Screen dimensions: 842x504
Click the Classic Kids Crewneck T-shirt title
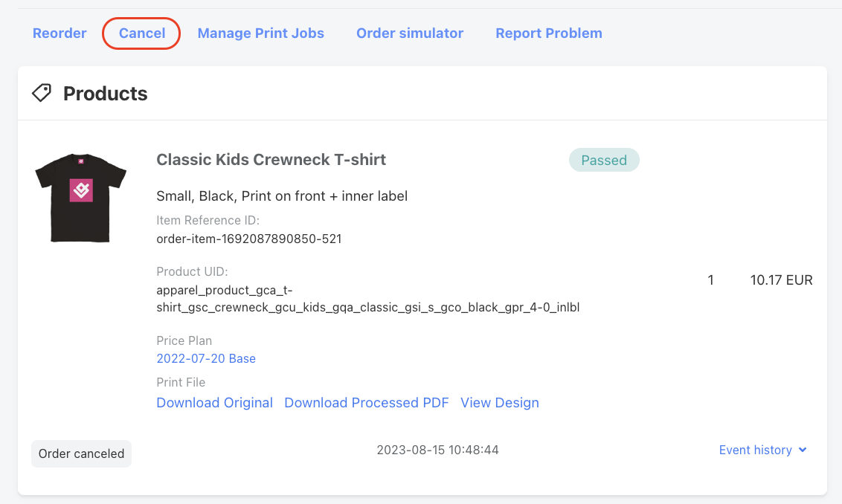pos(271,159)
